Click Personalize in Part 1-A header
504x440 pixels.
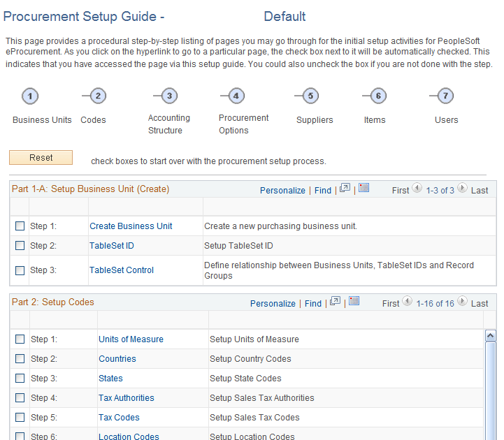pos(282,191)
